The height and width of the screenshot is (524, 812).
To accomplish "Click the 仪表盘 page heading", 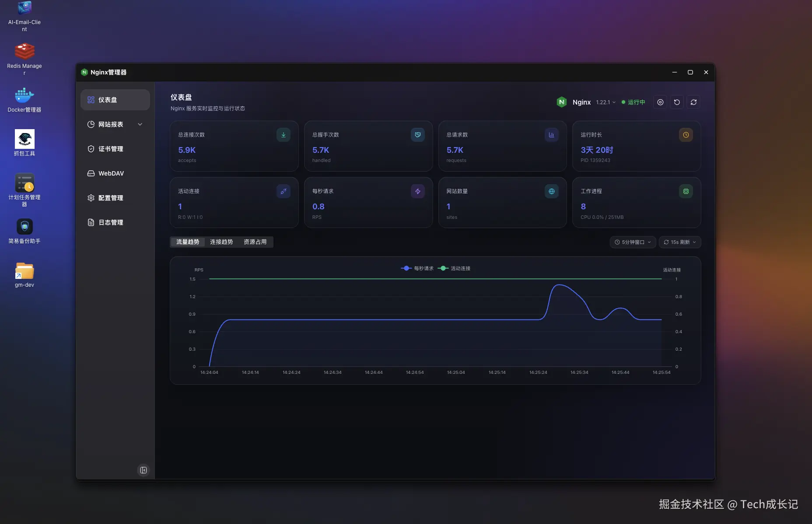I will pos(181,97).
